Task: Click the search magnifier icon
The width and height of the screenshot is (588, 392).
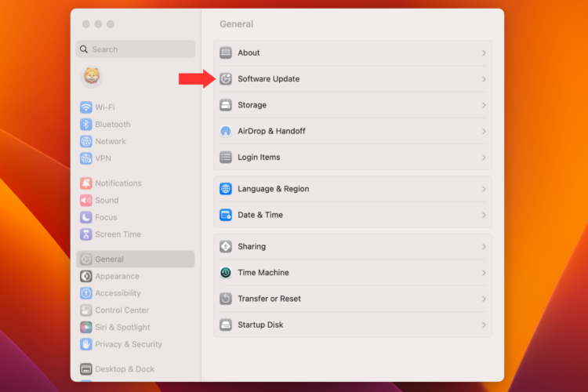Action: point(84,49)
